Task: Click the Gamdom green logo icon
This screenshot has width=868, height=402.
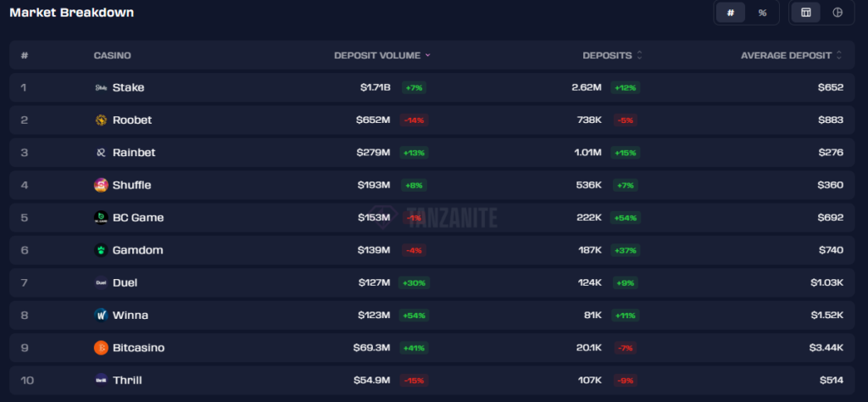Action: point(101,250)
